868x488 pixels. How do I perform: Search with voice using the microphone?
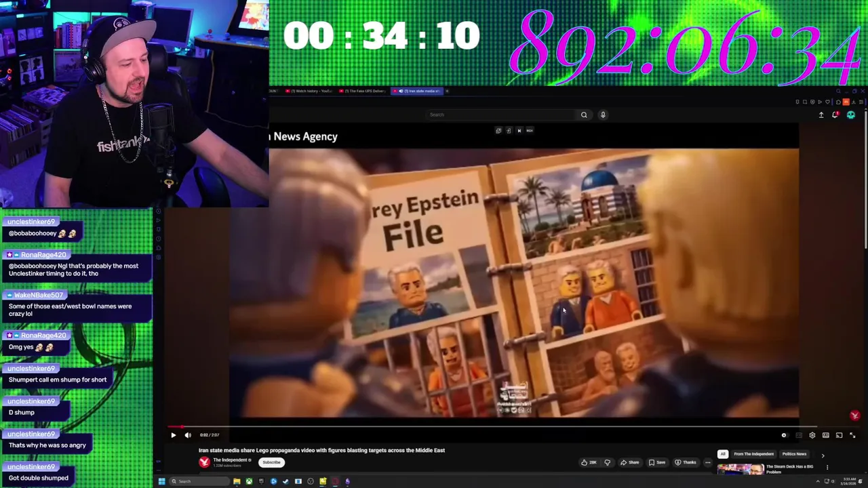(603, 115)
